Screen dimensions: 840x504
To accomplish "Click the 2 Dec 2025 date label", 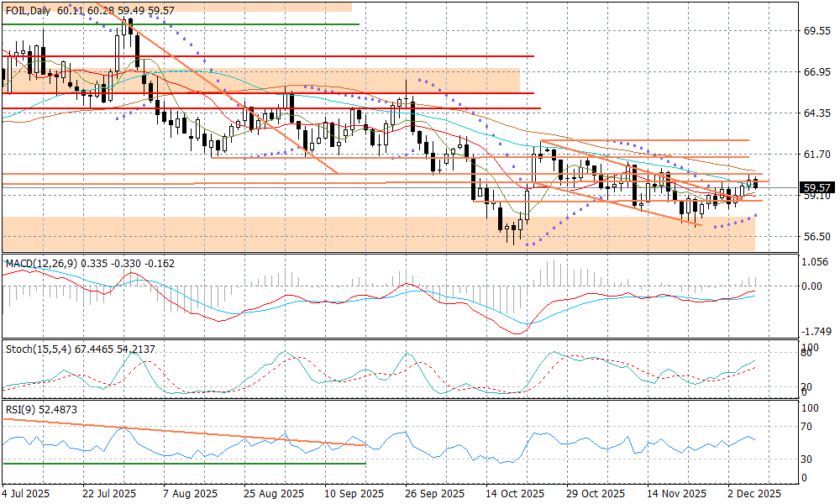I will 753,493.
